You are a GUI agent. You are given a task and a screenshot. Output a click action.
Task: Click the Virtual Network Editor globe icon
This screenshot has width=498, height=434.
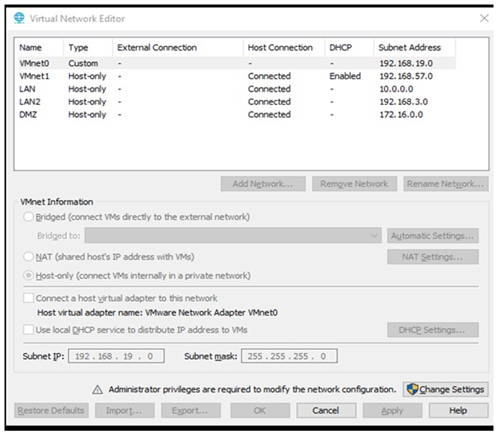point(19,18)
